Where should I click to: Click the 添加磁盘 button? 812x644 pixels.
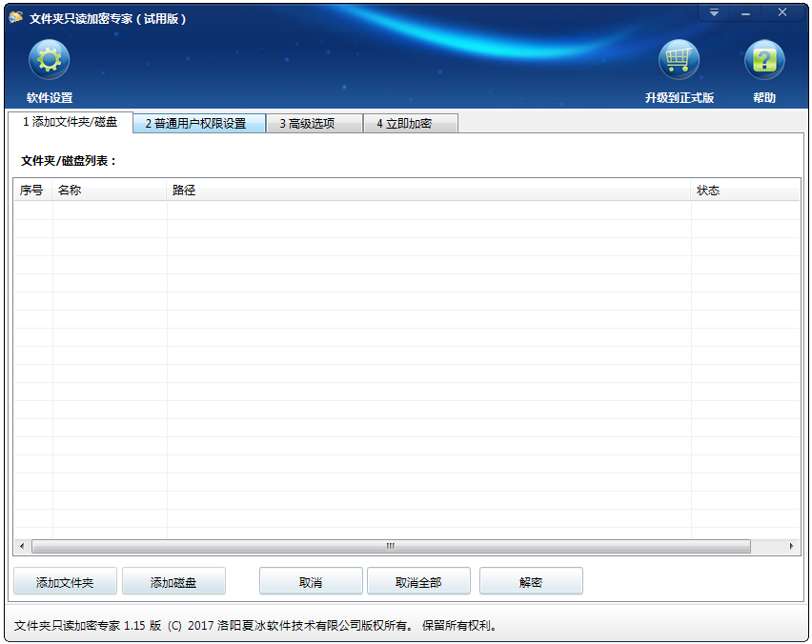(173, 582)
